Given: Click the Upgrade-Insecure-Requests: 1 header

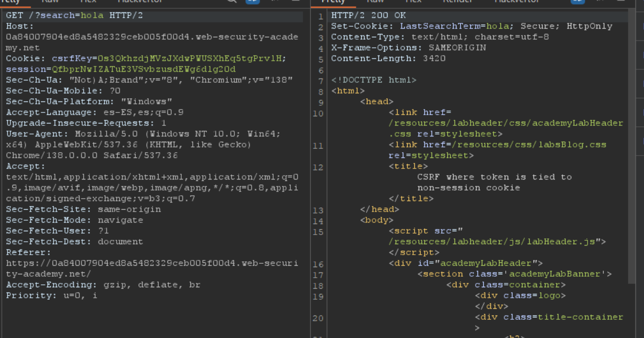Looking at the screenshot, I should point(86,123).
